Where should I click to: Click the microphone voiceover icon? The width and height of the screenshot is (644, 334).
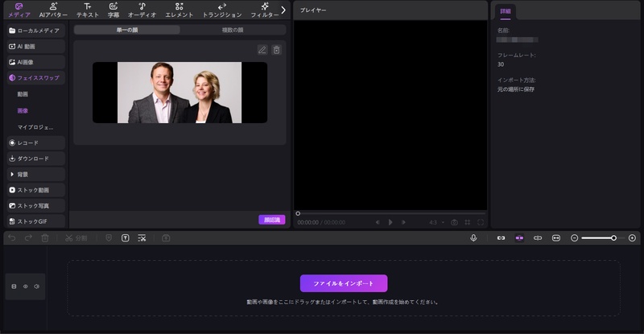pyautogui.click(x=473, y=238)
